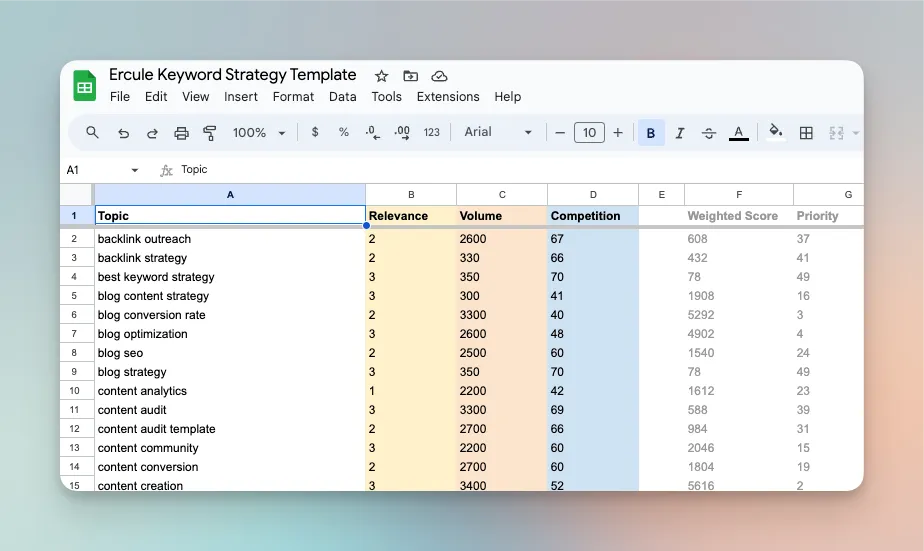Click the undo arrow icon

(x=123, y=133)
